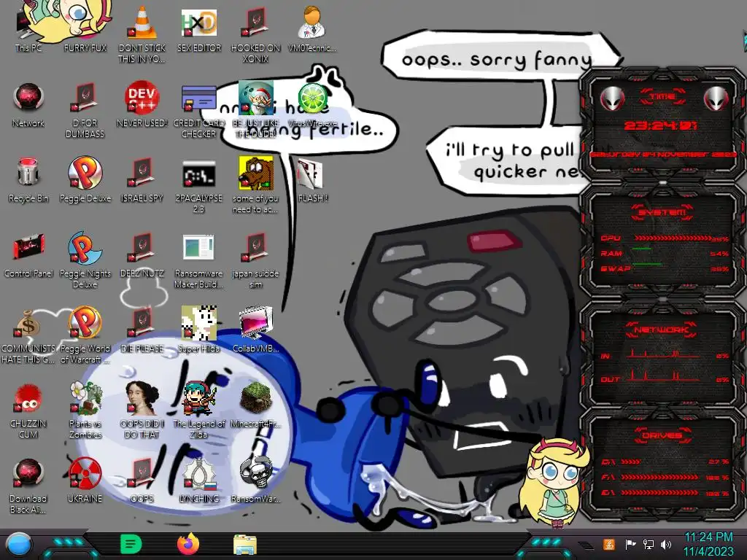Open the D FOR DUMBASS shortcut
The height and width of the screenshot is (560, 747).
point(85,109)
